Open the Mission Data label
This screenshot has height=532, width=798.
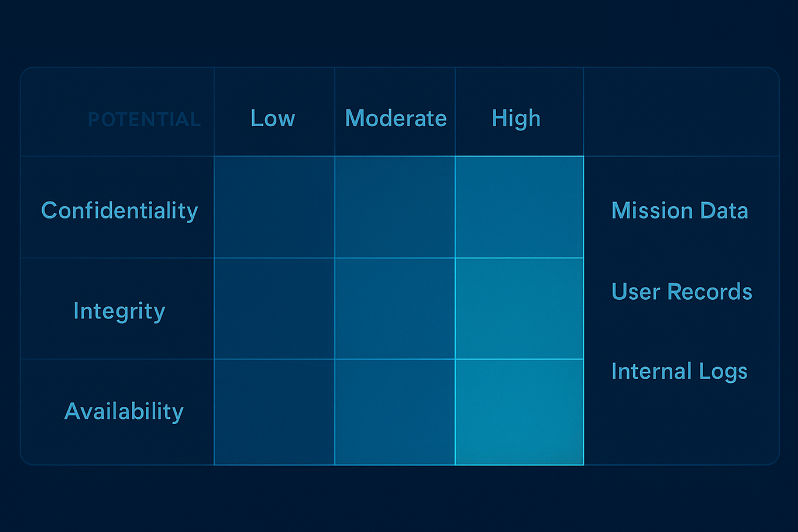680,210
